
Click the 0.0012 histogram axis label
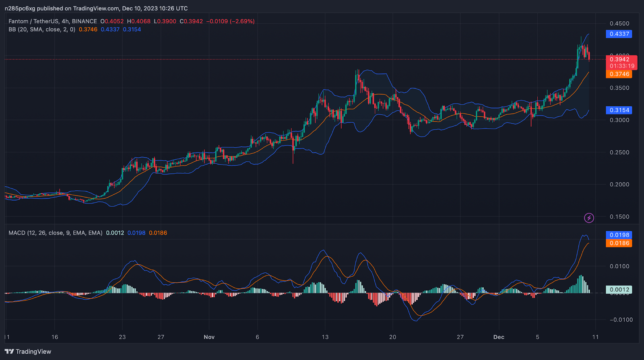(619, 290)
